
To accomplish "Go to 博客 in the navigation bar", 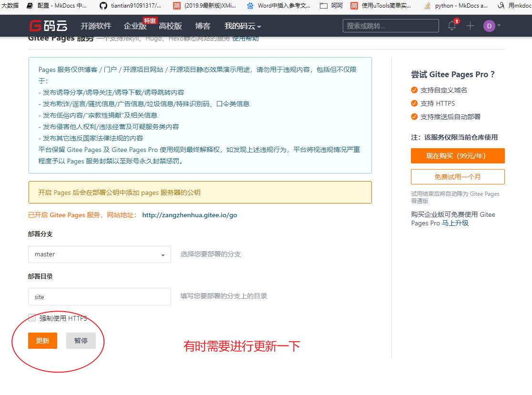I will 203,26.
